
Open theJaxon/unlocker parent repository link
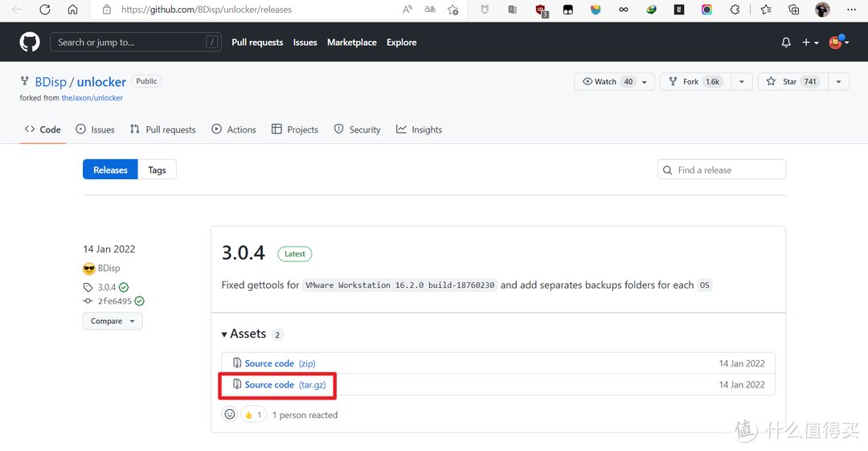[x=92, y=97]
